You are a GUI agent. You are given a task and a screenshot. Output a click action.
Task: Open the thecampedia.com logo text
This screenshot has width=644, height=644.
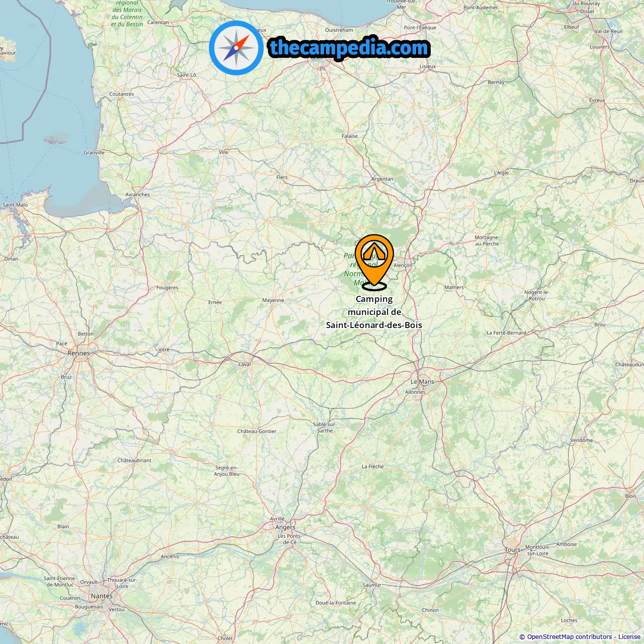pos(349,48)
